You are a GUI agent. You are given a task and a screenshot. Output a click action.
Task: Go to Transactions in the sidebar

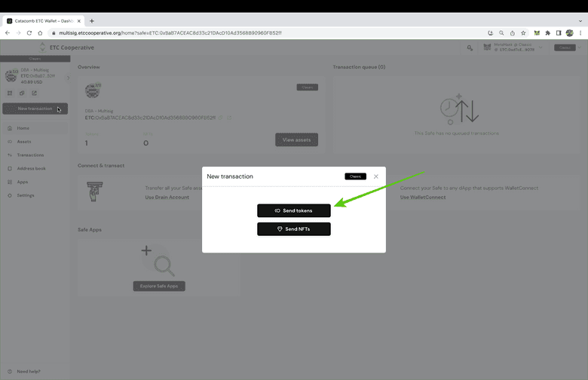[30, 155]
